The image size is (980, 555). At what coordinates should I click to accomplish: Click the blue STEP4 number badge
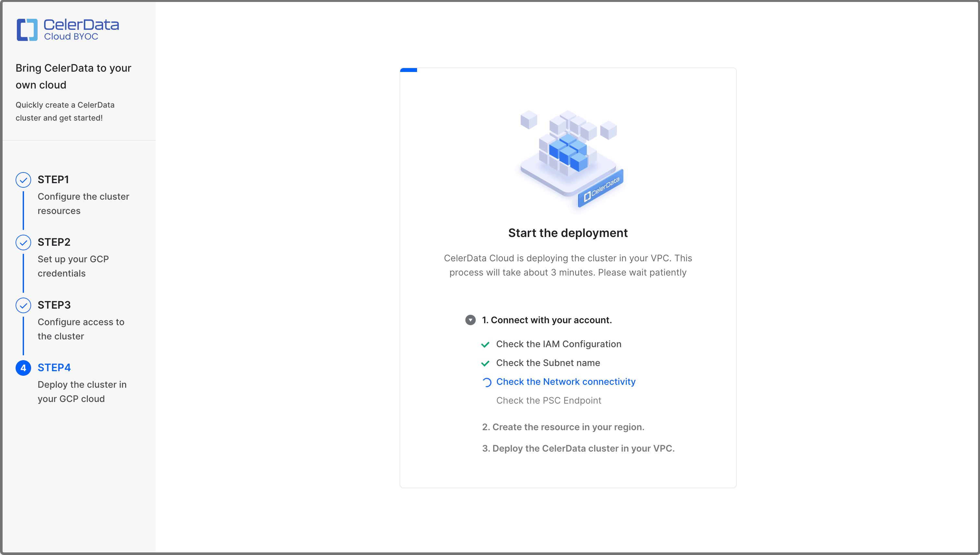click(23, 368)
